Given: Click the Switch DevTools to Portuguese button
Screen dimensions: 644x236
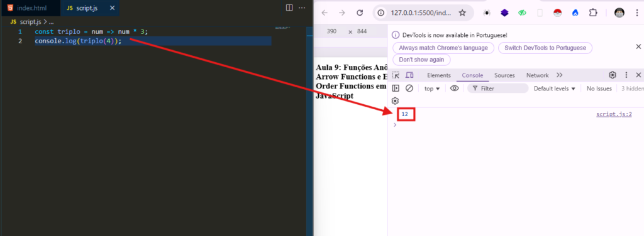Looking at the screenshot, I should coord(545,48).
